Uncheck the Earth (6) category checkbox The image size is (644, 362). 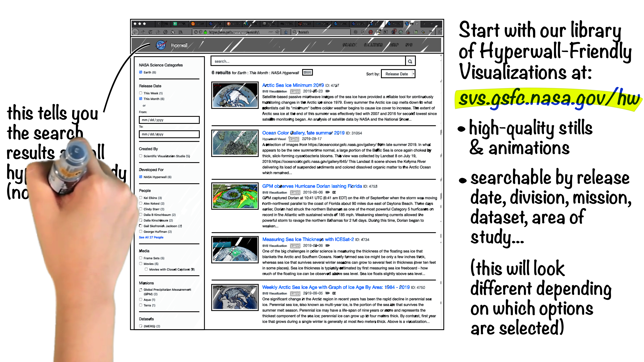coord(141,72)
